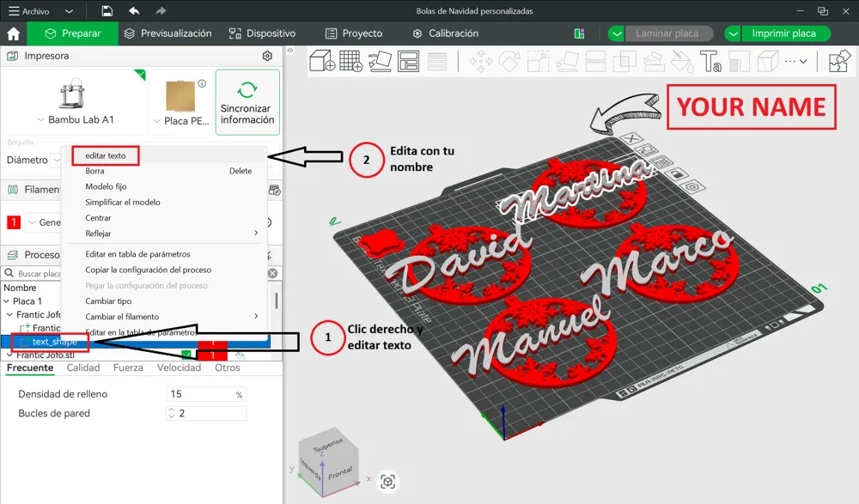The height and width of the screenshot is (504, 859).
Task: Click the fit-view icon beside the cube
Action: click(388, 482)
